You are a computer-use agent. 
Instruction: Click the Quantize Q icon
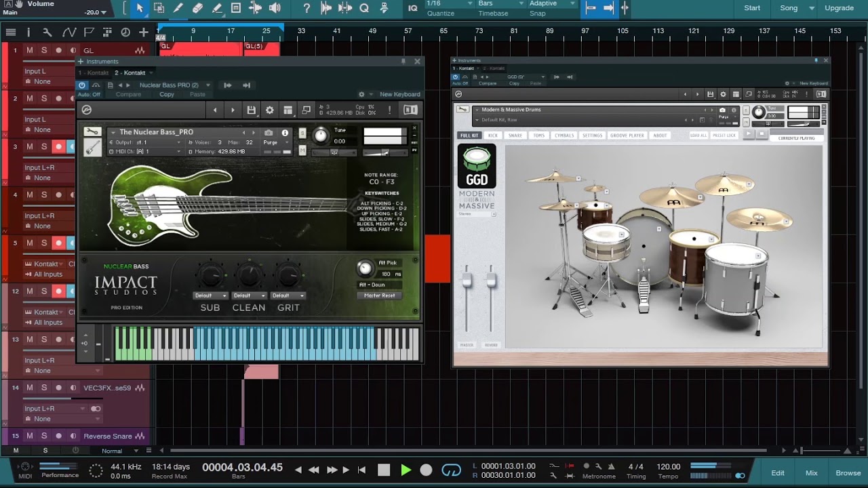pos(364,8)
